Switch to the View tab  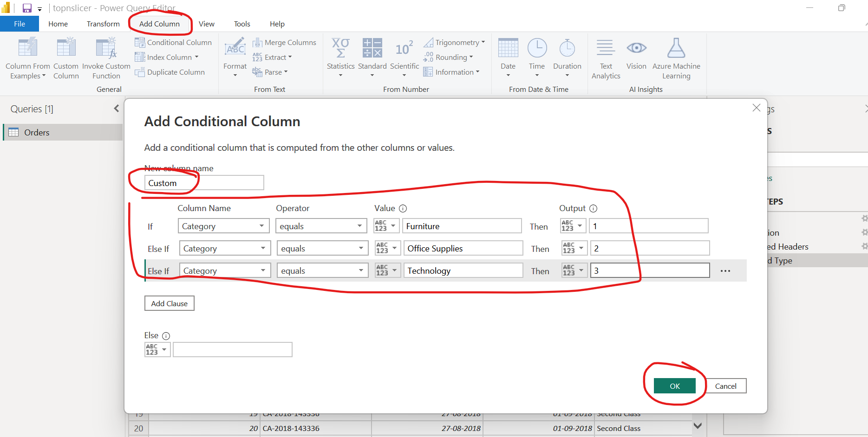207,24
